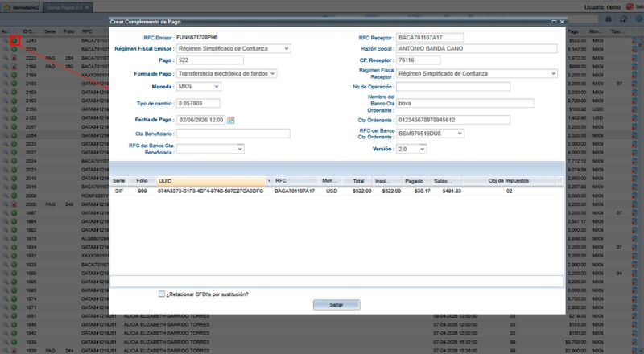
Task: Click the blue info icon in background toolbar
Action: (x=639, y=19)
